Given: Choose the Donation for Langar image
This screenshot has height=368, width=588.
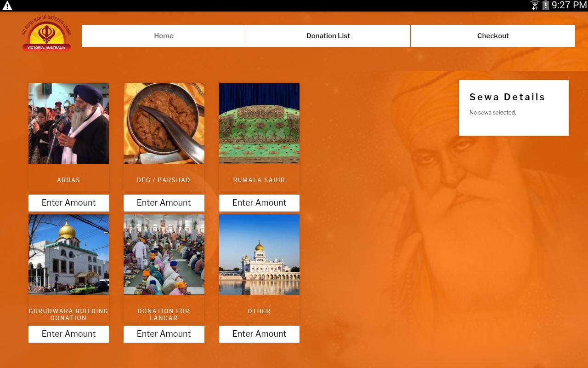Looking at the screenshot, I should pos(164,254).
